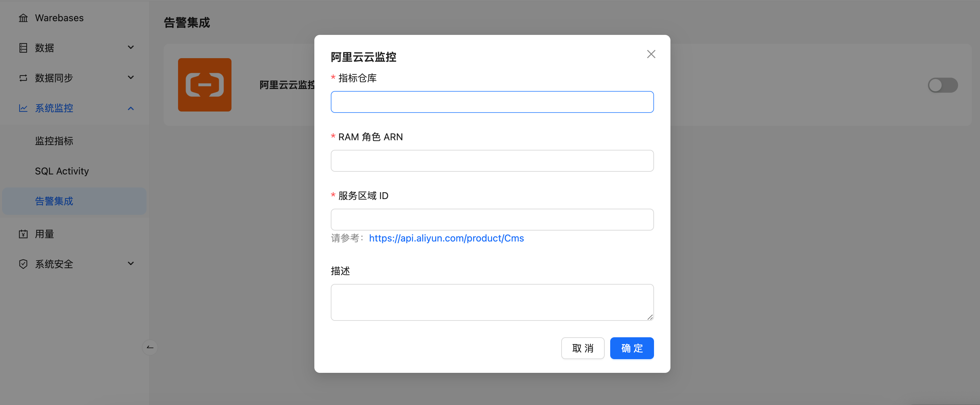Click the 数据 table icon

coord(23,48)
